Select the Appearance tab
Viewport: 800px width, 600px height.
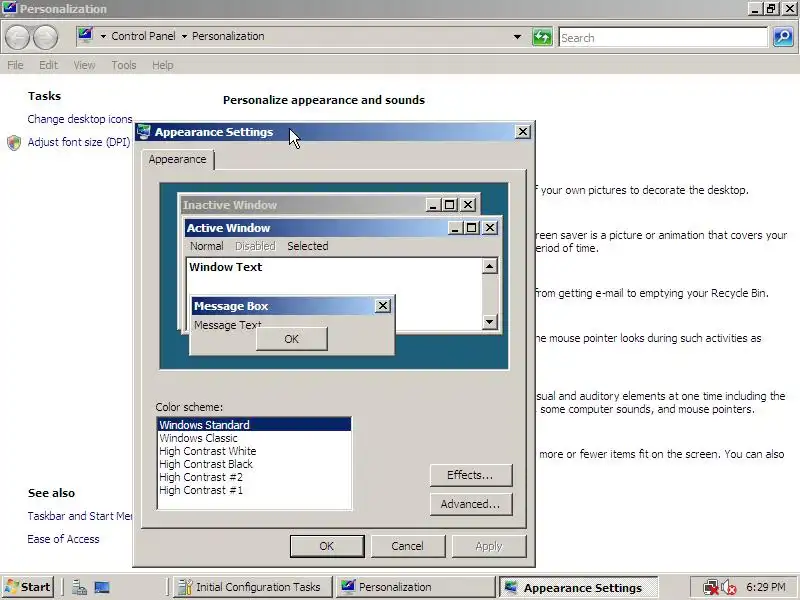pos(178,159)
